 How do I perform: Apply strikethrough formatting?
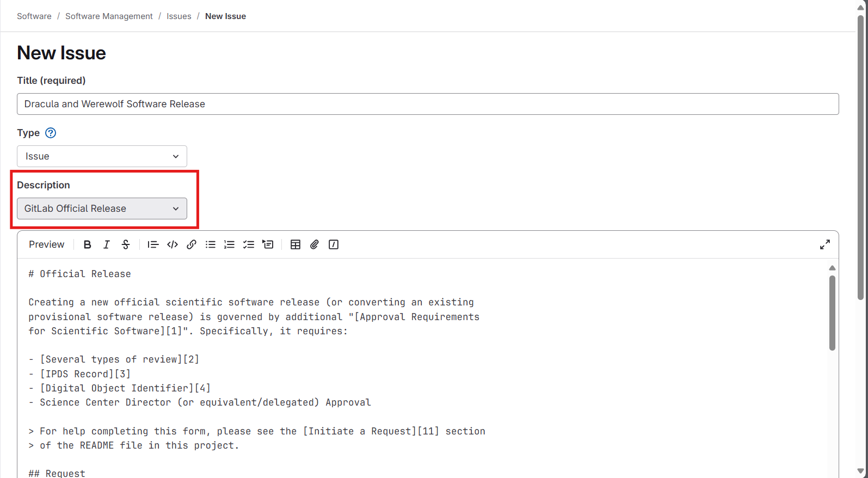pos(126,244)
